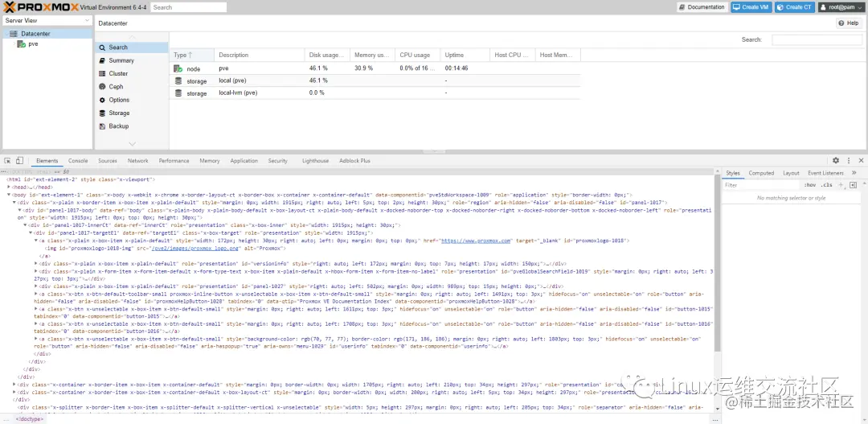Switch to the Security DevTools tab
868x424 pixels.
tap(278, 161)
